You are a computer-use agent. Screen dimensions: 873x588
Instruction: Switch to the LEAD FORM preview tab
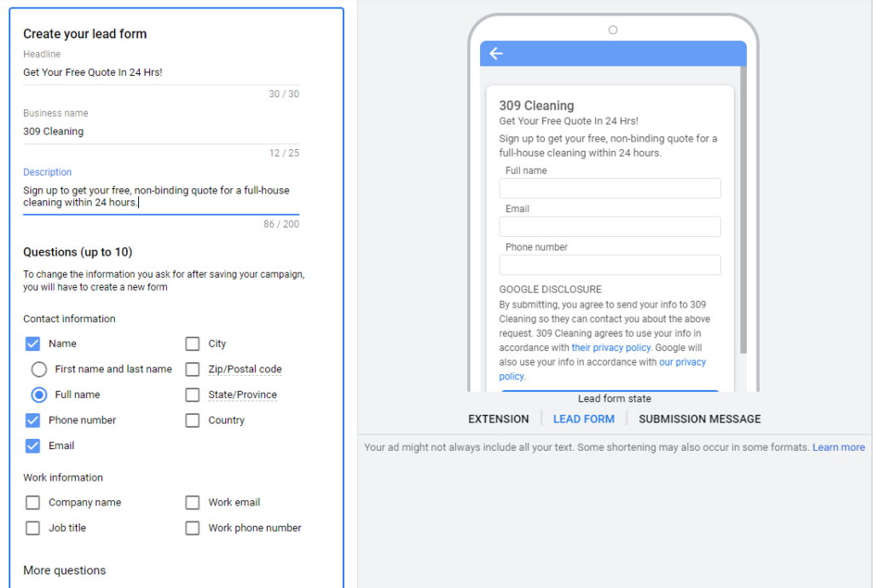[584, 419]
